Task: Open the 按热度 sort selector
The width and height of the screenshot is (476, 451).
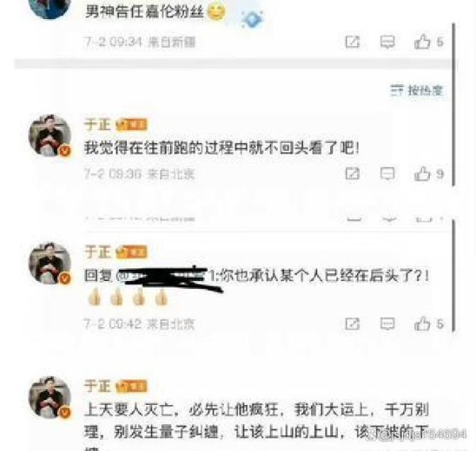Action: 416,91
